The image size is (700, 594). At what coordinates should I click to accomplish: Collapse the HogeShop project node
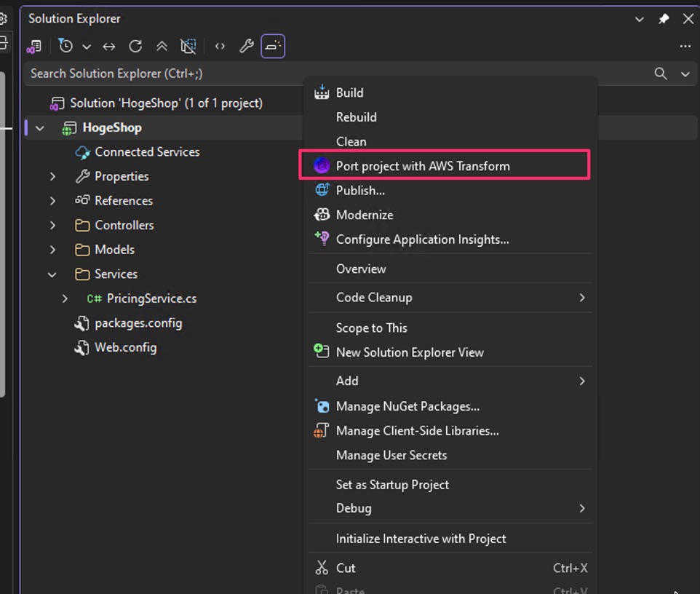40,128
